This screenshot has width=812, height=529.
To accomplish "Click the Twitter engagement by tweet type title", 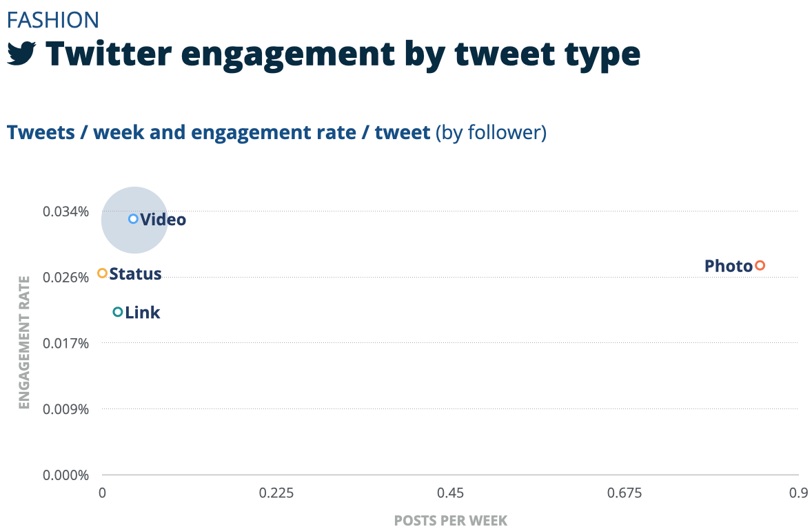I will [x=343, y=54].
